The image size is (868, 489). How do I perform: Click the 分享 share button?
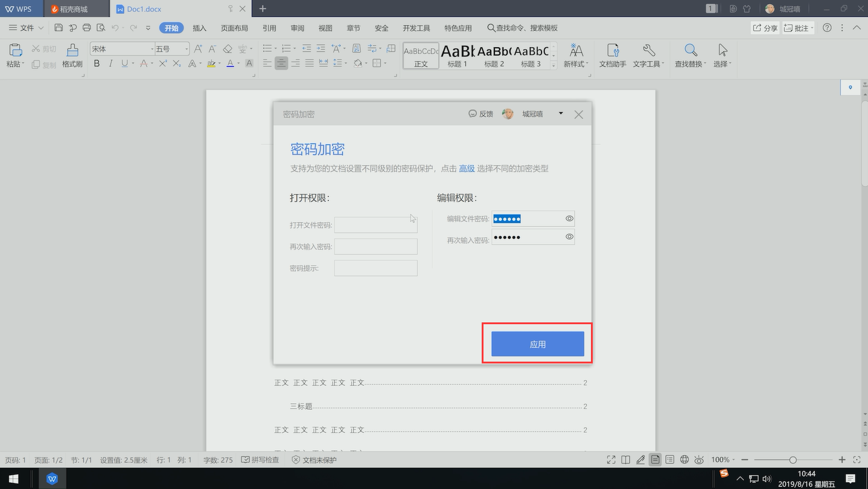coord(765,28)
